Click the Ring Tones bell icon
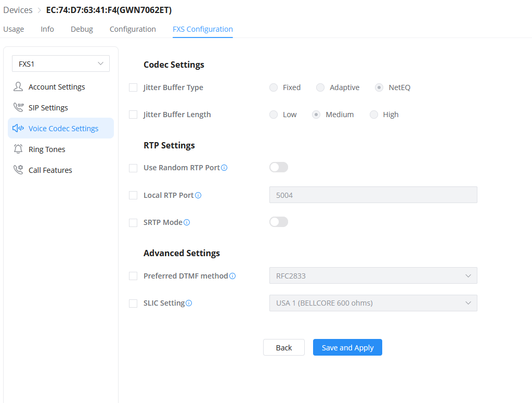532x403 pixels. pos(18,149)
